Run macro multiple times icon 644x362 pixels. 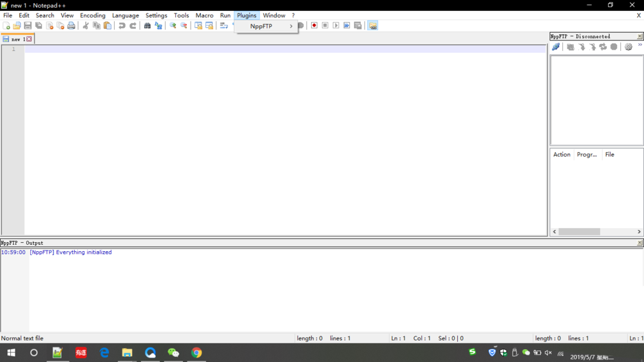[346, 26]
